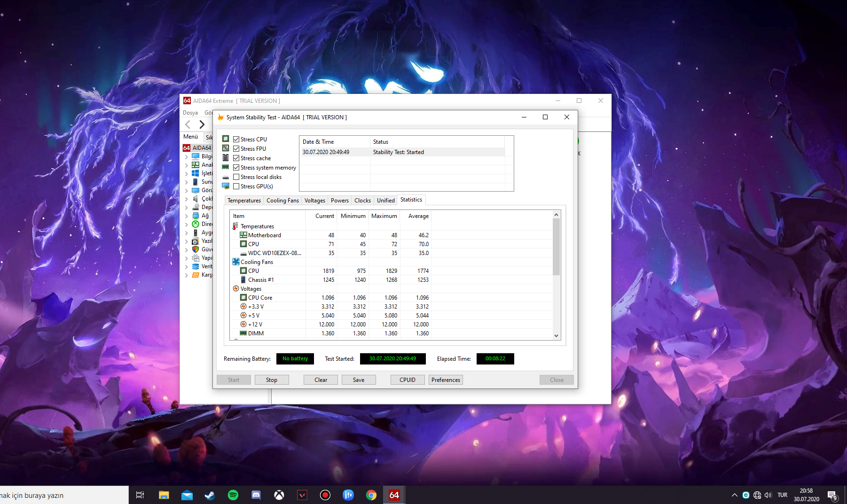The width and height of the screenshot is (847, 504).
Task: Expand the Bilgi tree item in sidebar
Action: [186, 157]
